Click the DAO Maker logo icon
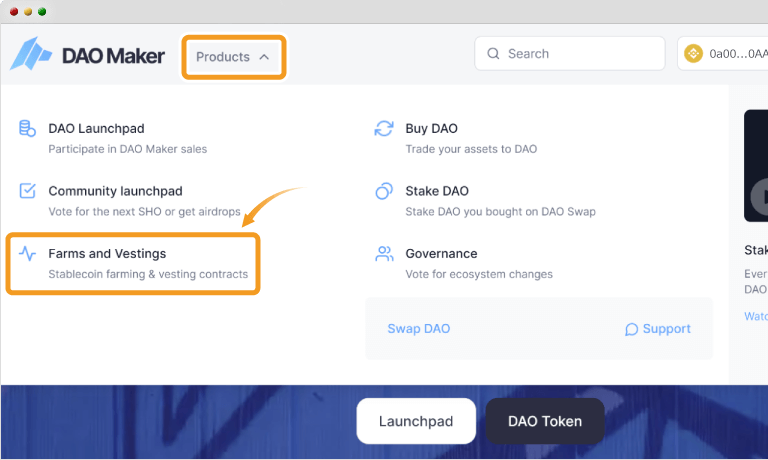This screenshot has height=460, width=768. (x=31, y=54)
